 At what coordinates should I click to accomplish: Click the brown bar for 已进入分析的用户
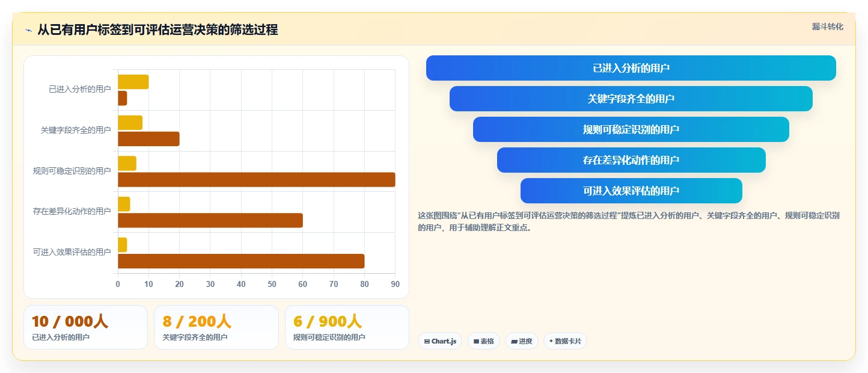tap(122, 98)
